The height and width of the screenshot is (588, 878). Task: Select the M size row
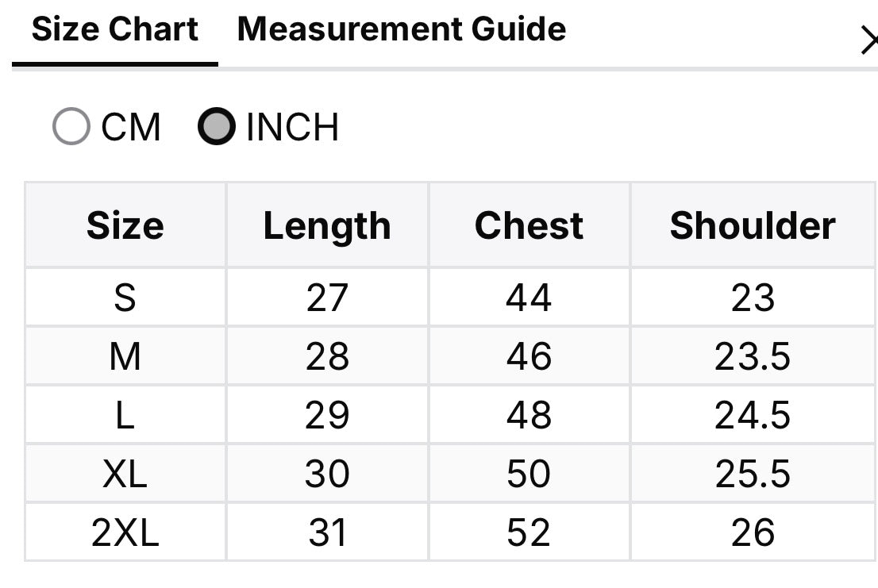point(451,355)
